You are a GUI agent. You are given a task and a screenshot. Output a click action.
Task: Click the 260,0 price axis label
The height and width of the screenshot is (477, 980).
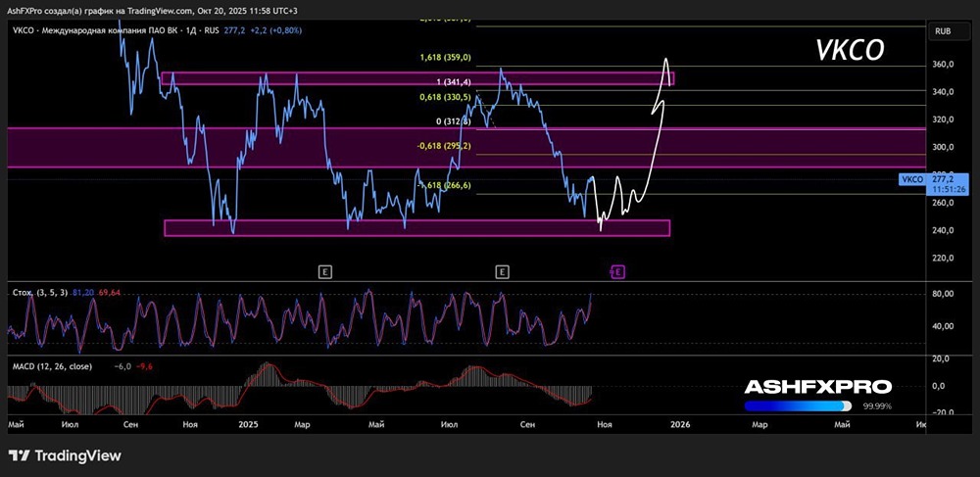943,203
